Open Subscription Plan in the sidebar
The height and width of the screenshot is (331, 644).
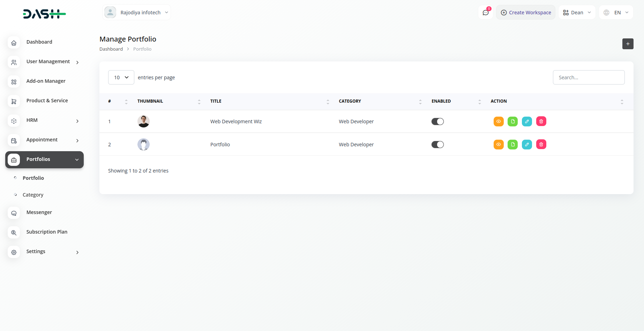click(47, 232)
